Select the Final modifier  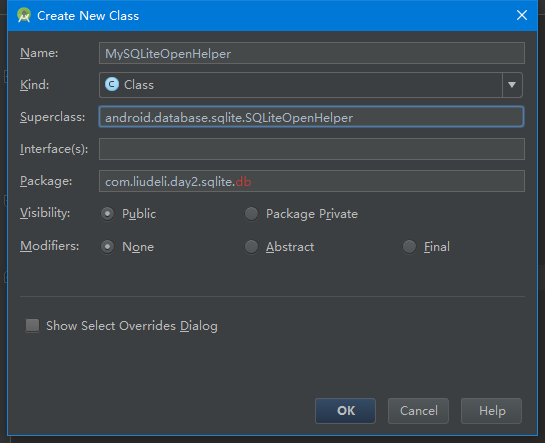pyautogui.click(x=409, y=247)
